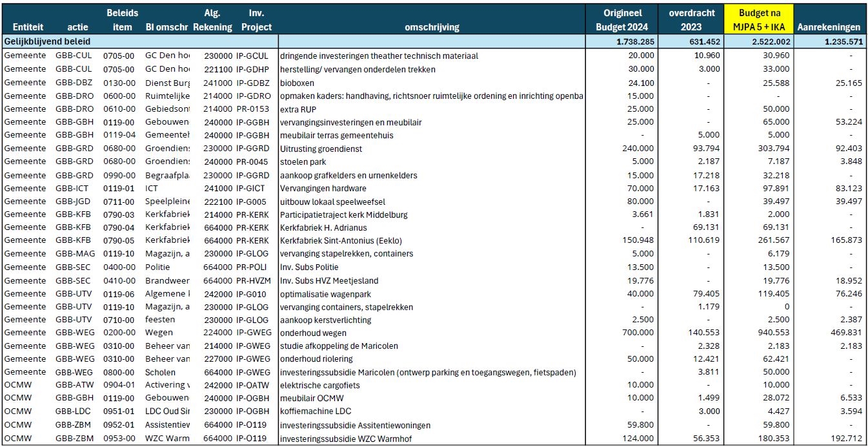The height and width of the screenshot is (447, 868).
Task: Select the "studie afkoppeling de Maricolen" cell
Action: pos(339,346)
